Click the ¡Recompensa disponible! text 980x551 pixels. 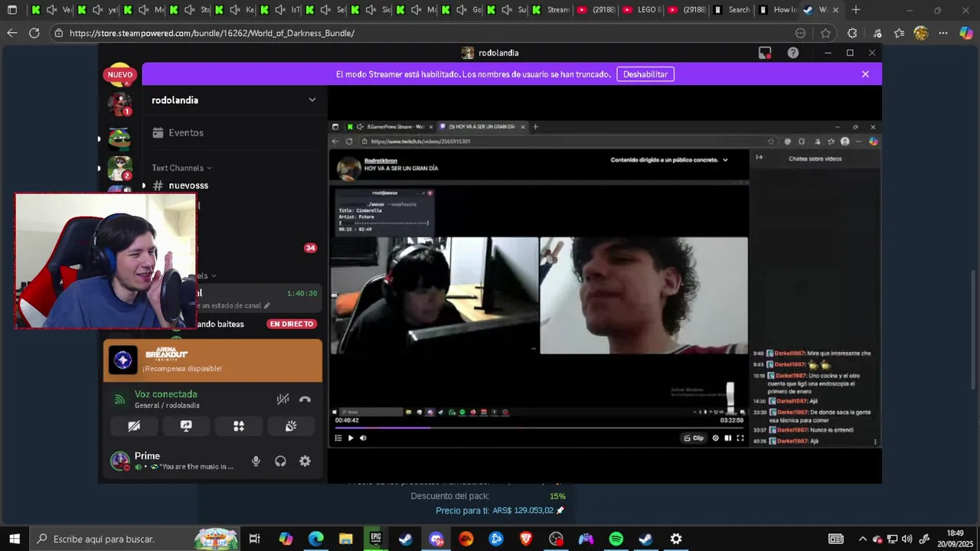(182, 368)
